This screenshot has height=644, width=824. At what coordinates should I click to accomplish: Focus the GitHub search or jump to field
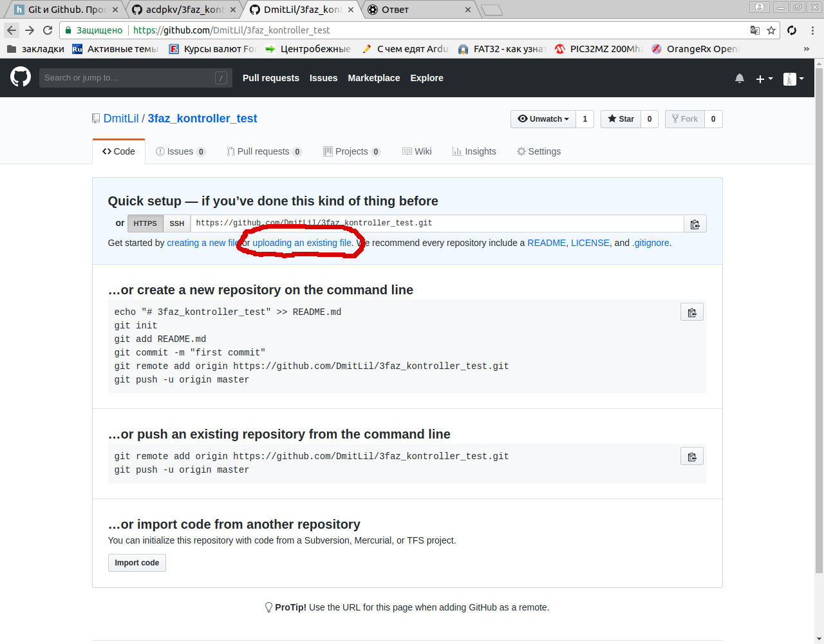[135, 78]
